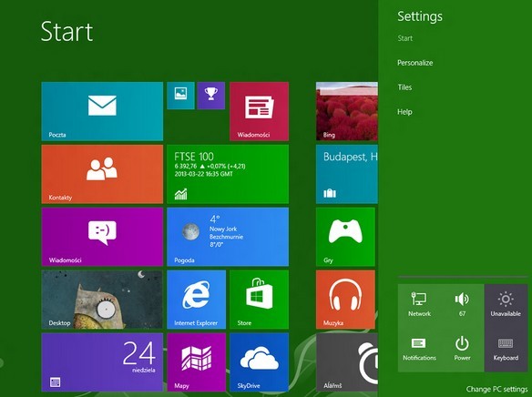Click the Keyboard icon

pyautogui.click(x=506, y=350)
